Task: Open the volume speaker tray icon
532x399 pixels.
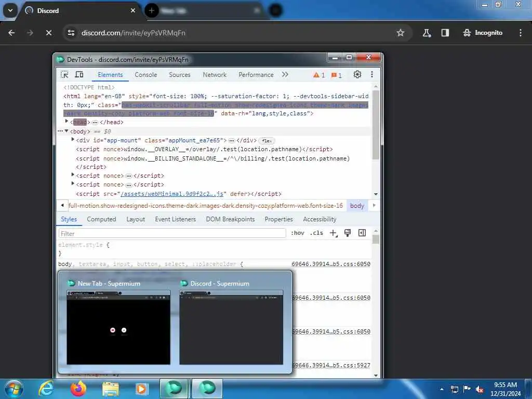Action: click(x=480, y=389)
